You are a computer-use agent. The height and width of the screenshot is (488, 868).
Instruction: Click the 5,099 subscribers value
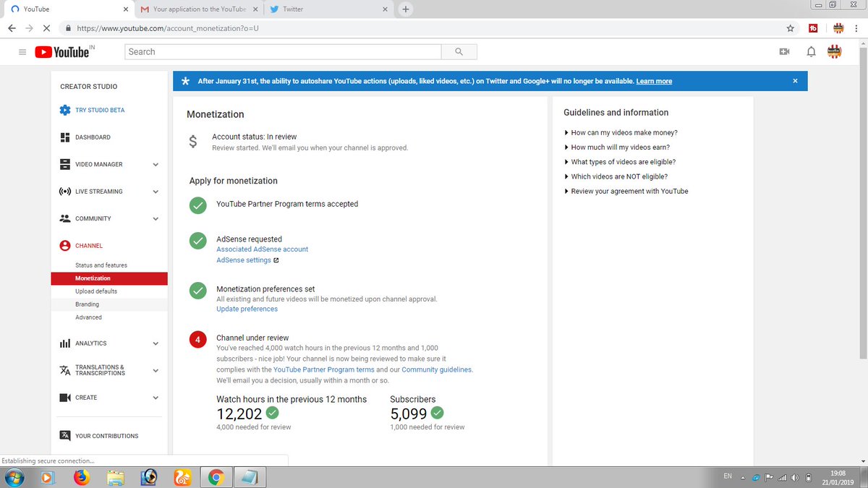pos(409,414)
